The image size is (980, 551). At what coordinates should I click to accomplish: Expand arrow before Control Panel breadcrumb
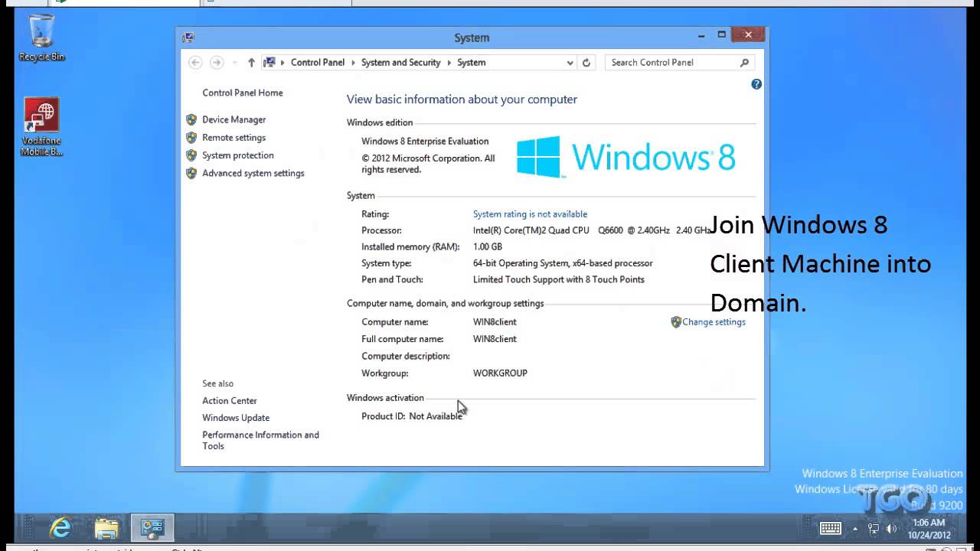[x=283, y=63]
